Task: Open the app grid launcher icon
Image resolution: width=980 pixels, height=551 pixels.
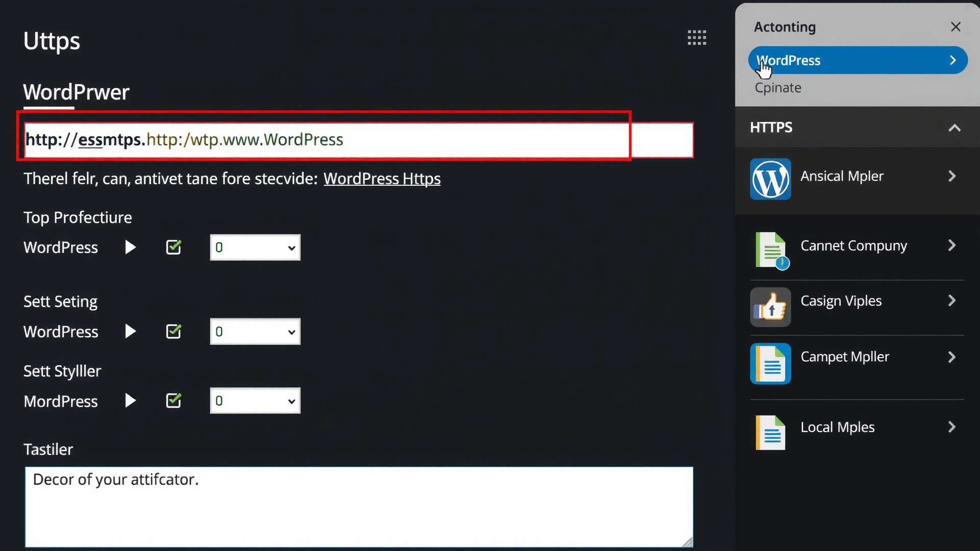Action: pos(697,37)
